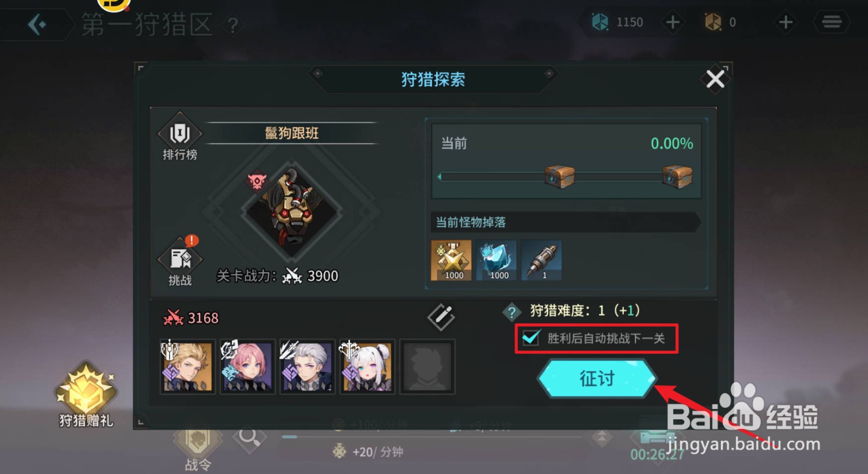
Task: Tap the empty fifth team slot
Action: pyautogui.click(x=427, y=366)
